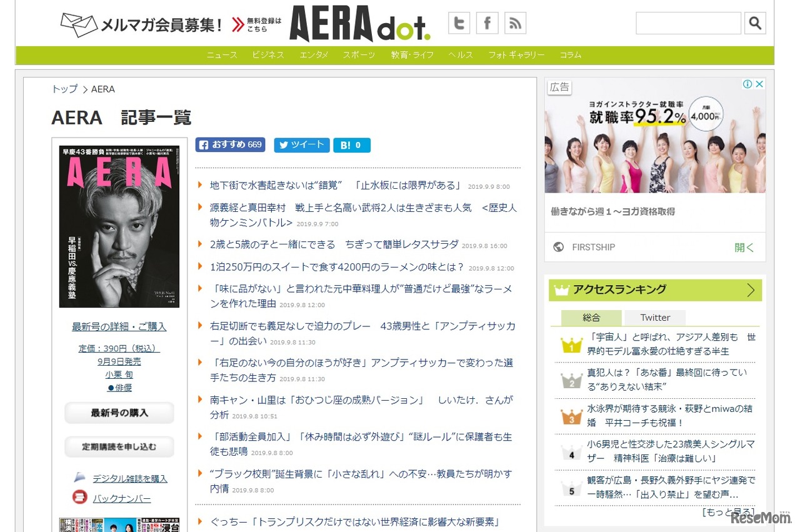
Task: Open the 冨永愛 ranking article
Action: 671,344
